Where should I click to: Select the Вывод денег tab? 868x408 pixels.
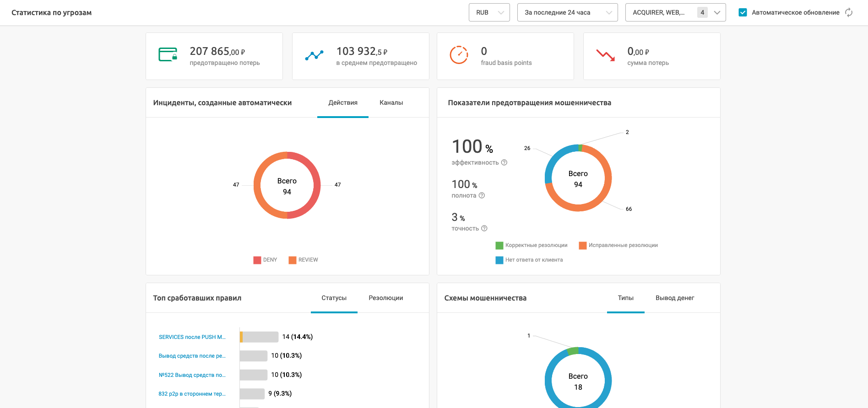pyautogui.click(x=675, y=298)
